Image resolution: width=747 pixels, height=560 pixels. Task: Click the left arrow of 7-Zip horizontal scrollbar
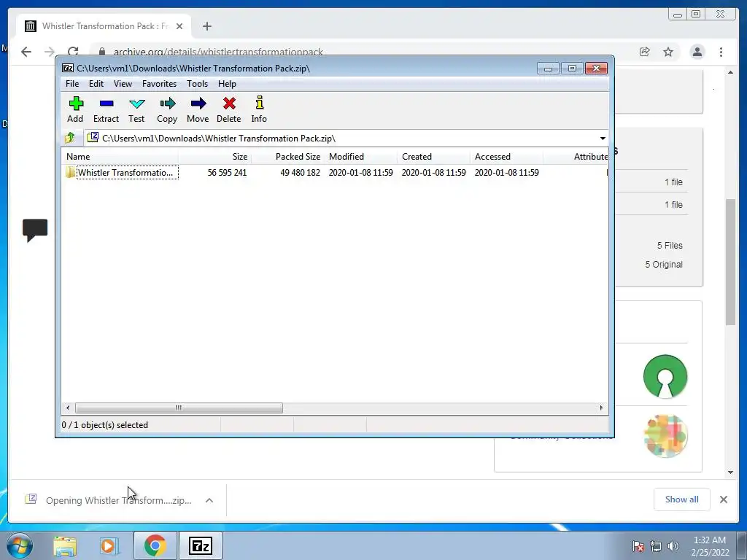68,408
